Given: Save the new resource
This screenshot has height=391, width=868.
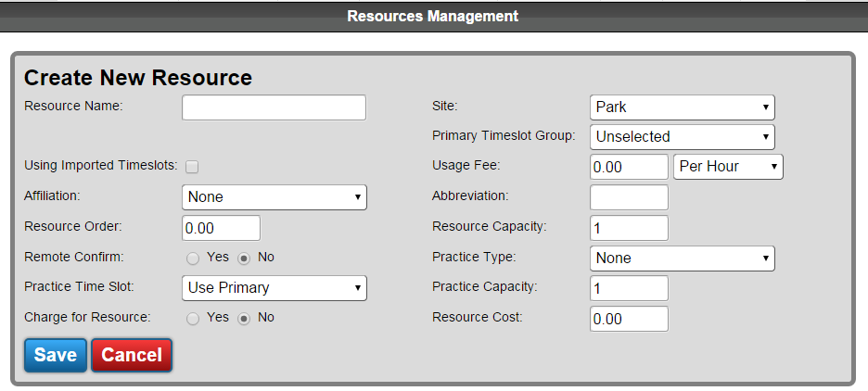Looking at the screenshot, I should [56, 355].
